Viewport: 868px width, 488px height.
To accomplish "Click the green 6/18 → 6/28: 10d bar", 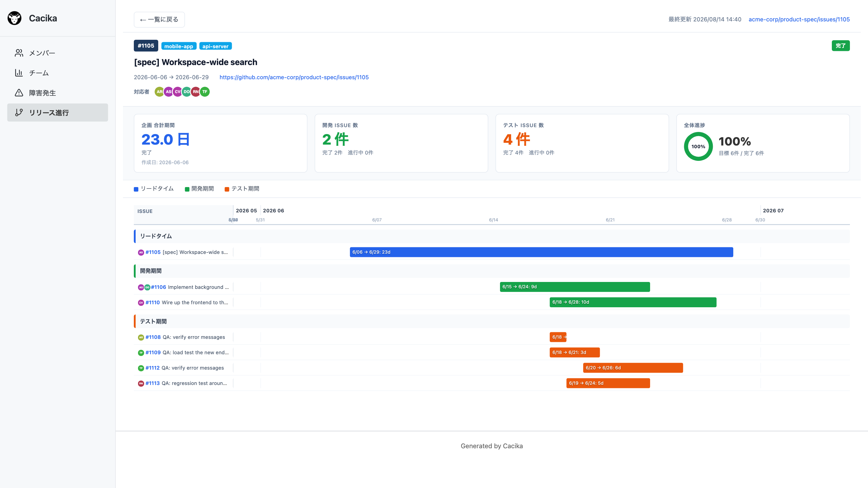I will coord(633,302).
